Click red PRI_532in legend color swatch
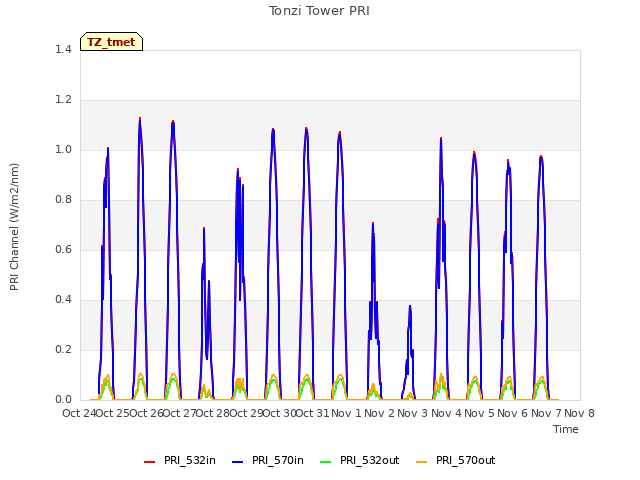The width and height of the screenshot is (640, 480). coord(150,462)
